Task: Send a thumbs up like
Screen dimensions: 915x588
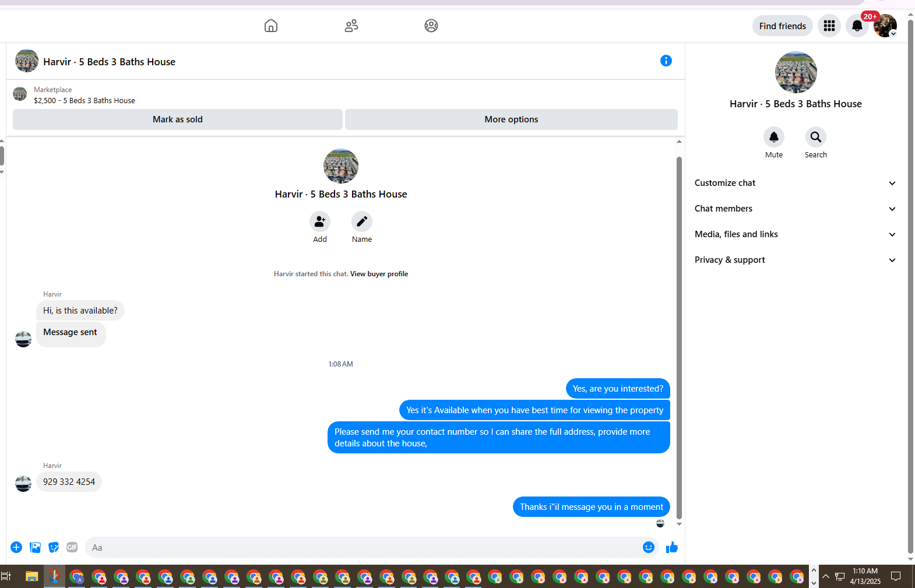Action: click(x=672, y=547)
